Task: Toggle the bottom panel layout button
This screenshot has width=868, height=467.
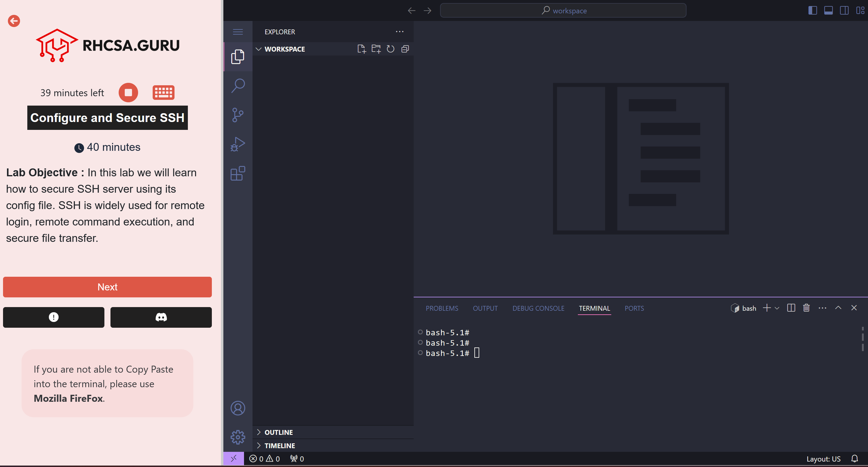Action: pos(828,10)
